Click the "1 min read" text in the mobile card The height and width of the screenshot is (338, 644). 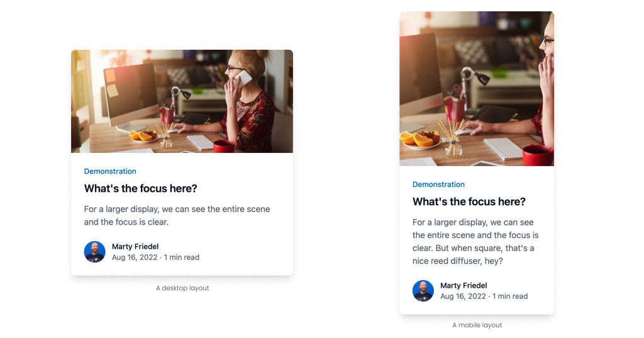(510, 296)
